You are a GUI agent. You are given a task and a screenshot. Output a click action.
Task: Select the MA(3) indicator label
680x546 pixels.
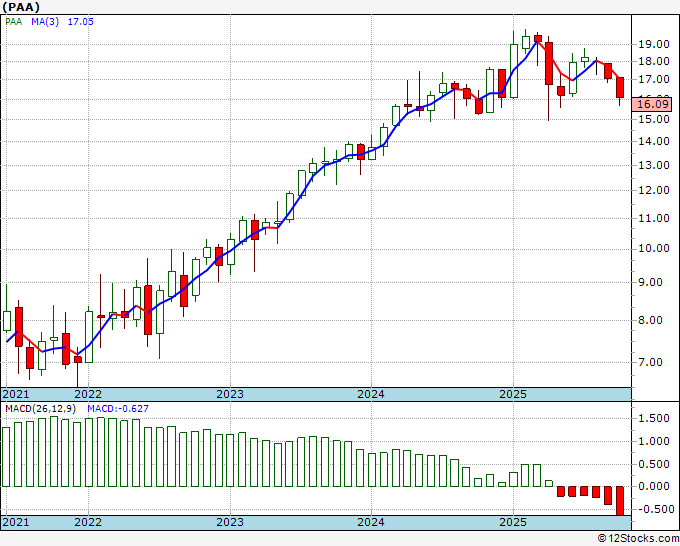[x=45, y=22]
